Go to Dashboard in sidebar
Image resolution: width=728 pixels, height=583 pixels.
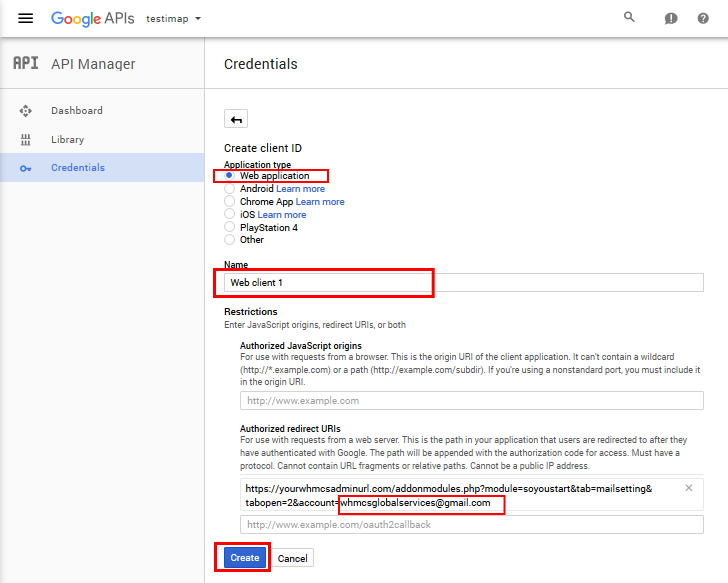[76, 111]
